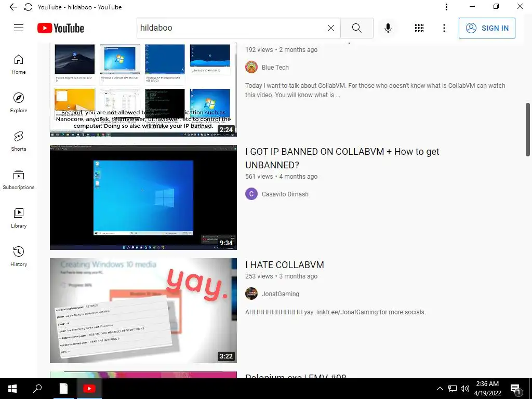Click the page vertical scrollbar thumb

point(528,129)
